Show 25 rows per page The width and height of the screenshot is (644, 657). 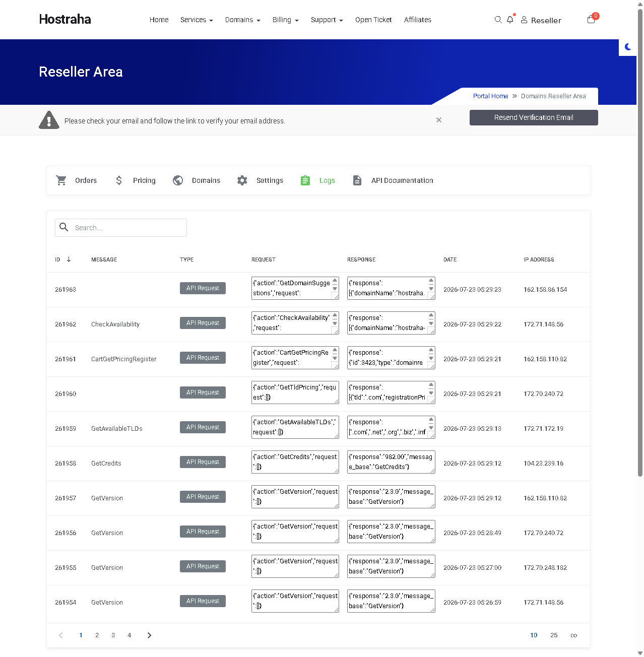click(x=554, y=635)
